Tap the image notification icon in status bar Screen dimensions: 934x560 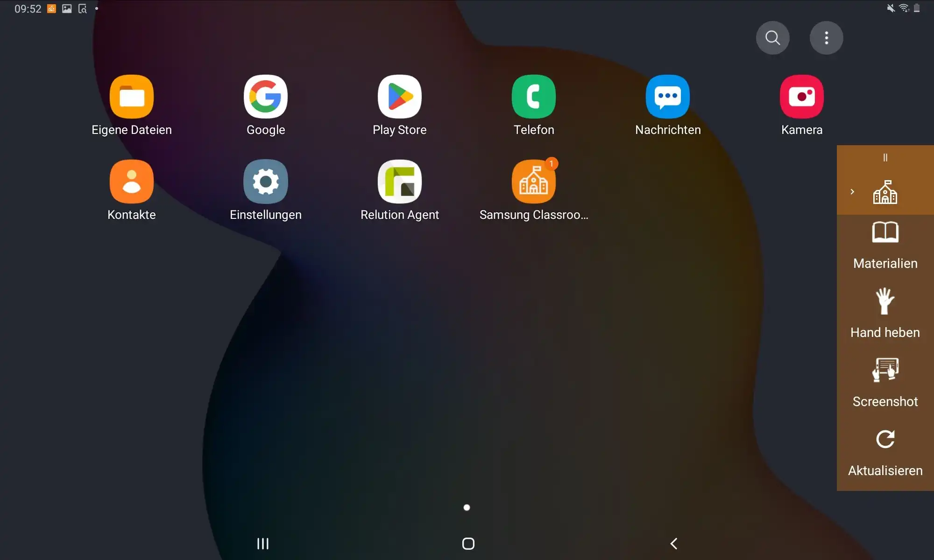pyautogui.click(x=67, y=8)
